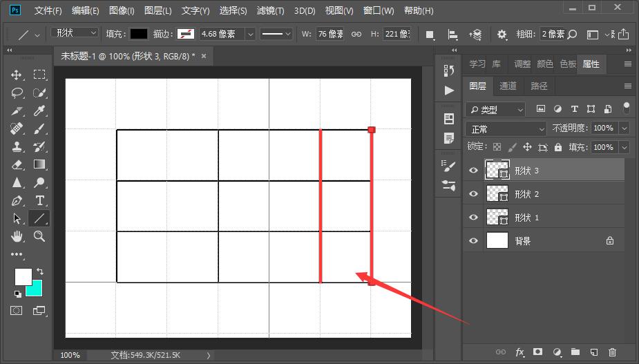Open the blend mode dropdown
This screenshot has width=639, height=364.
[506, 129]
